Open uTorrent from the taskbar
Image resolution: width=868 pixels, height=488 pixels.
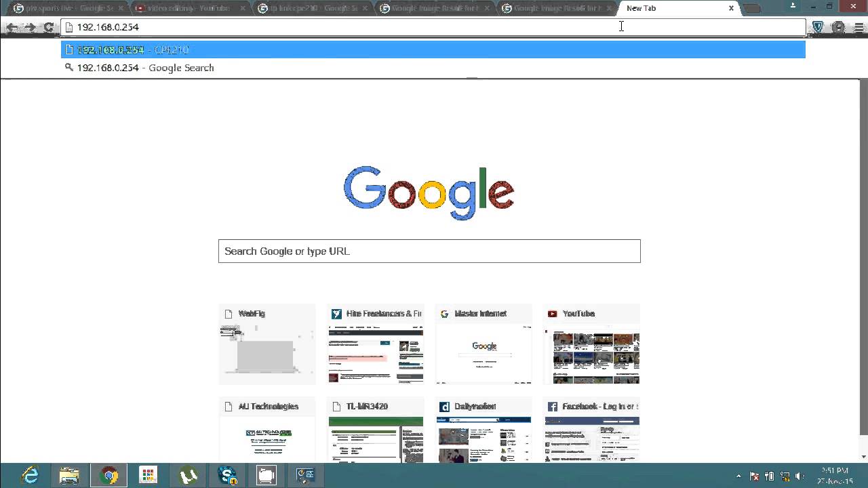pos(188,476)
